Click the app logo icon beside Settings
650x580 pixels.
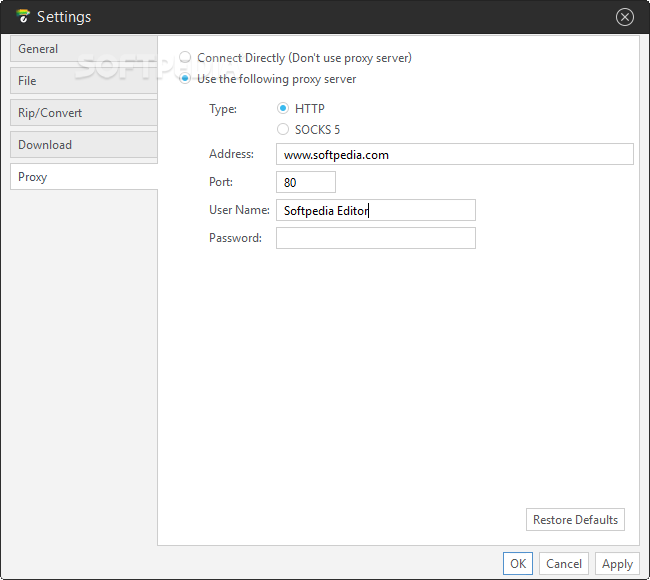tap(23, 16)
